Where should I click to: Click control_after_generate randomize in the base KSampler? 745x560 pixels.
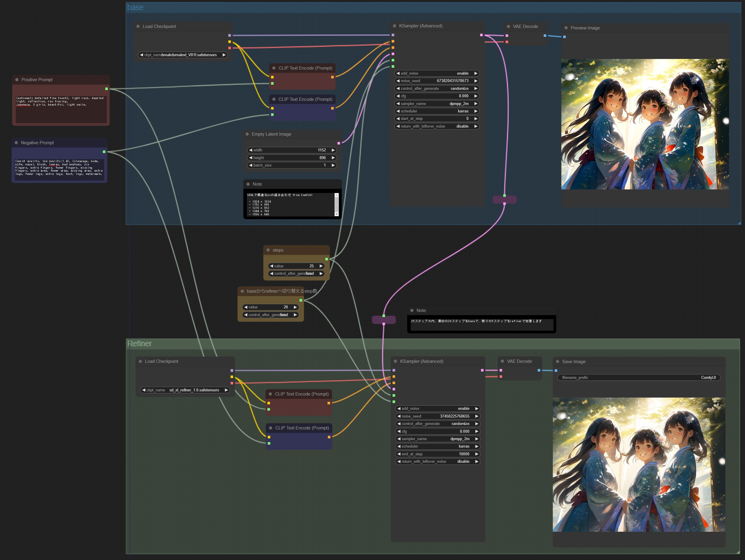[x=437, y=89]
